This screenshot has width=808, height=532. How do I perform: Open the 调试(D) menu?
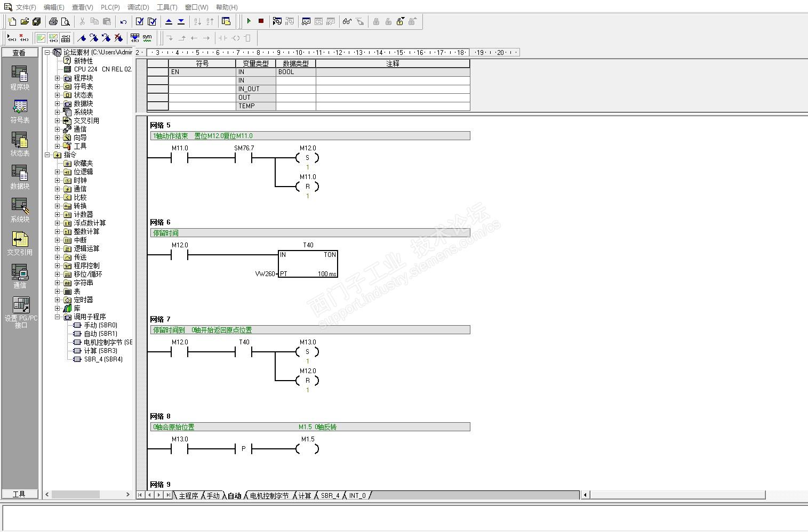[x=138, y=7]
